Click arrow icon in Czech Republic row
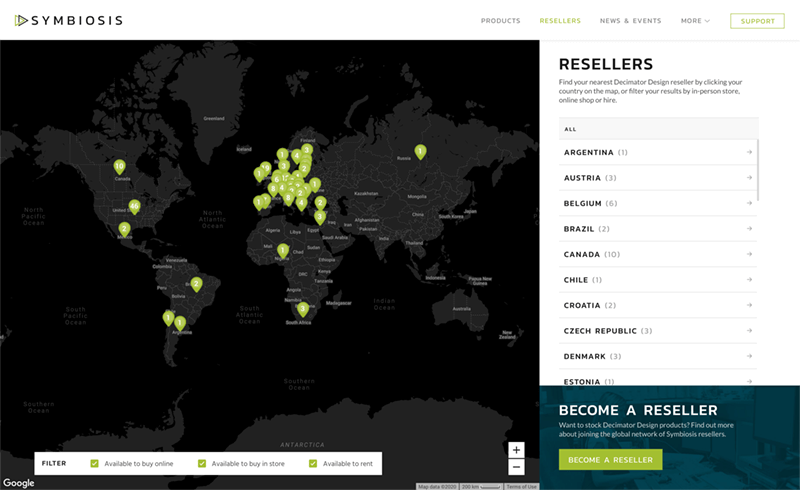The image size is (800, 490). pos(749,331)
